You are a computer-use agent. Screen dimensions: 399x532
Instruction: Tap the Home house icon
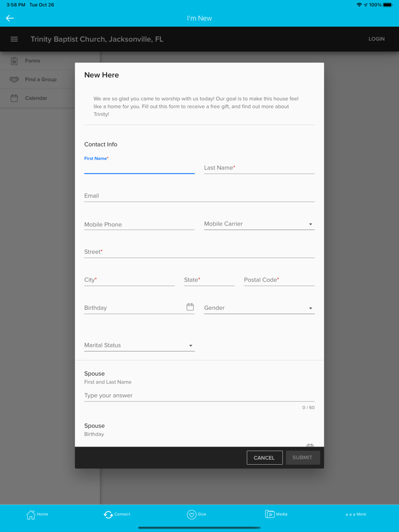[31, 514]
